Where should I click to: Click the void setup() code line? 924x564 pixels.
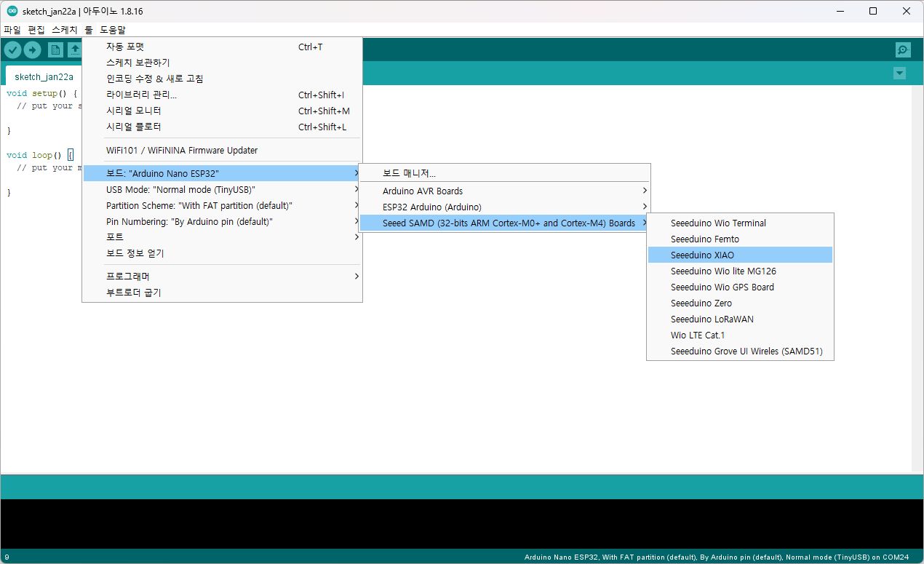[41, 93]
